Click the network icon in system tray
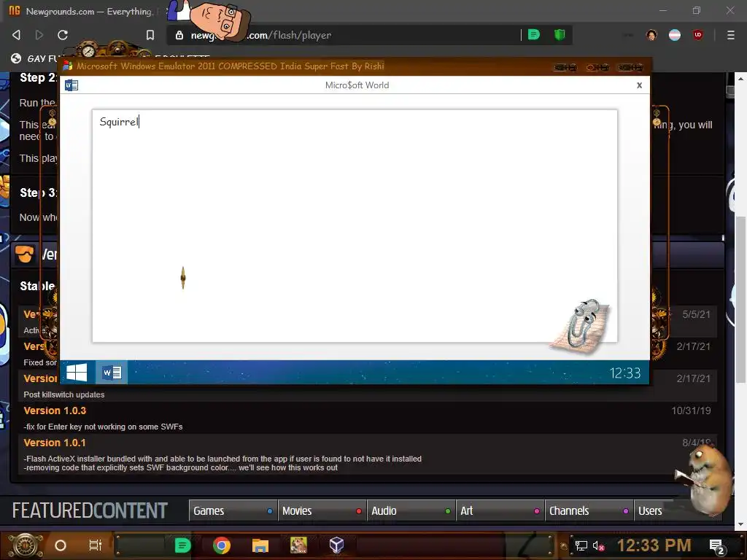 point(581,545)
